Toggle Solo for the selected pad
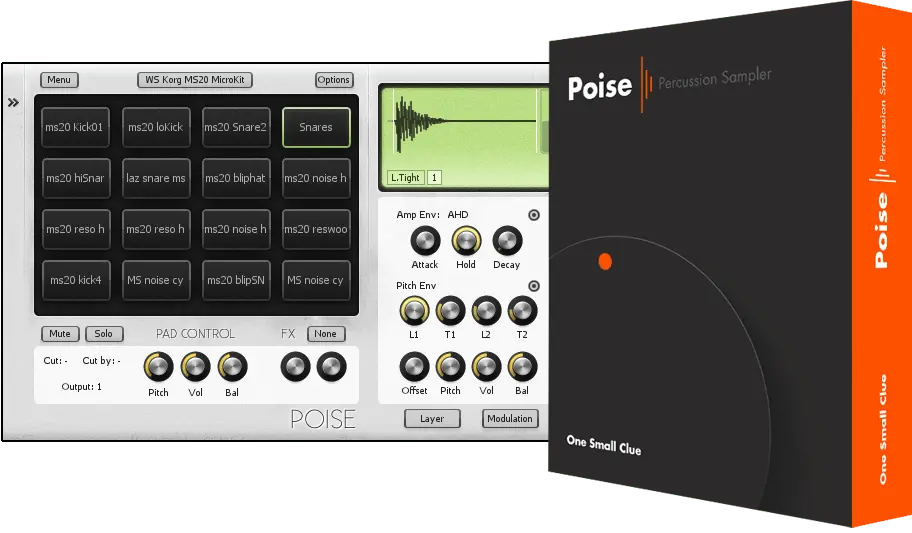Image resolution: width=912 pixels, height=533 pixels. pyautogui.click(x=104, y=334)
